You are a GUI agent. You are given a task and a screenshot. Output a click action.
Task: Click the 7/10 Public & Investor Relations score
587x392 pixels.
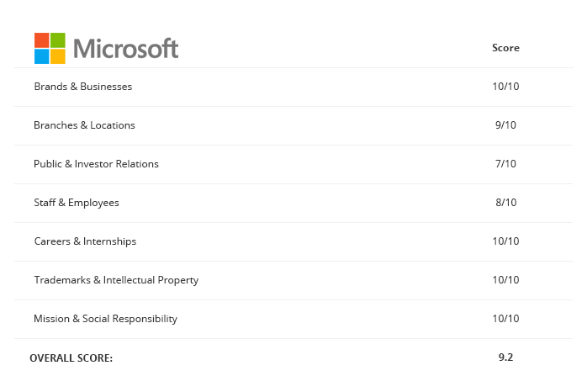tap(505, 164)
